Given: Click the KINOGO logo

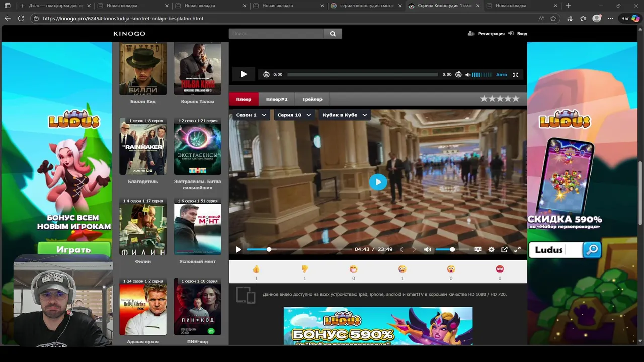Looking at the screenshot, I should click(x=129, y=34).
